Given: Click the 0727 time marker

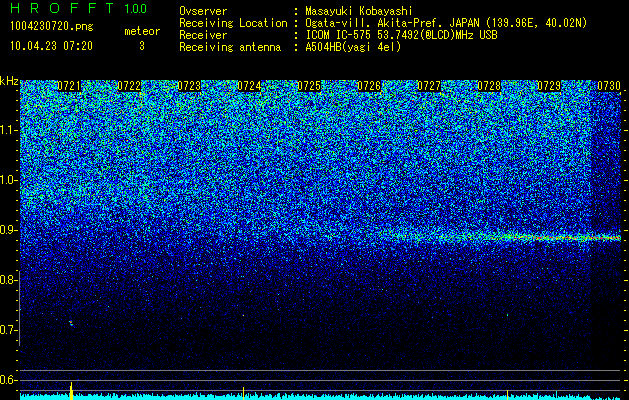Looking at the screenshot, I should [x=429, y=86].
